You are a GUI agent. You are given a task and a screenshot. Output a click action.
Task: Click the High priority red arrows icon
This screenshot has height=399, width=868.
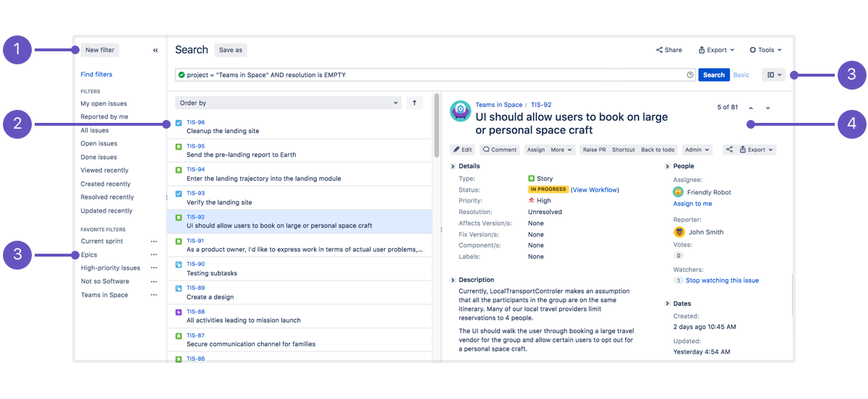(532, 201)
